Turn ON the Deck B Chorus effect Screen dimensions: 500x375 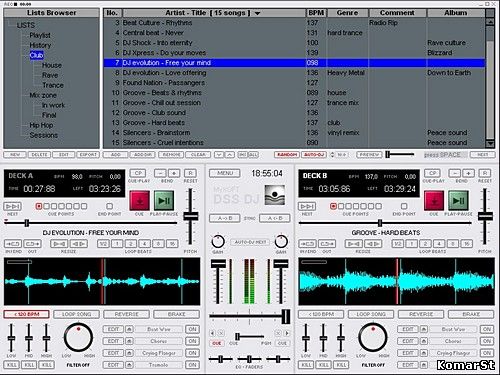487,341
